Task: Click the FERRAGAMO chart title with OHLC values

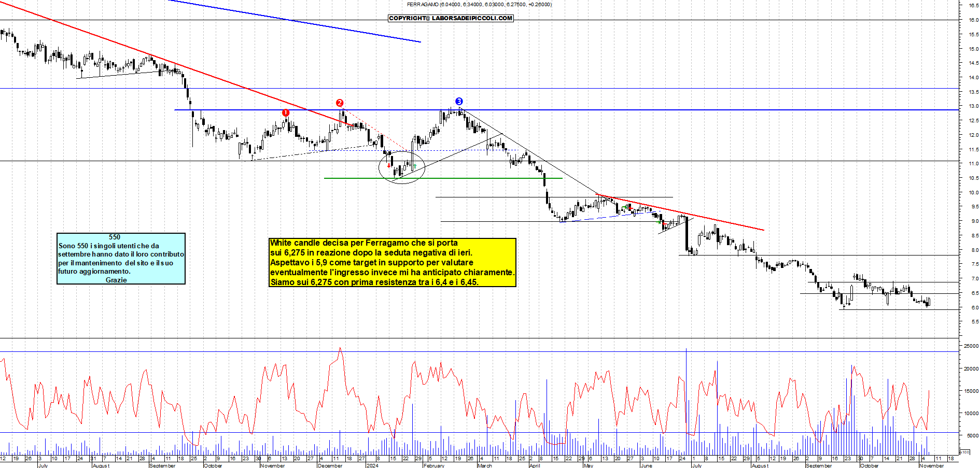Action: point(479,5)
